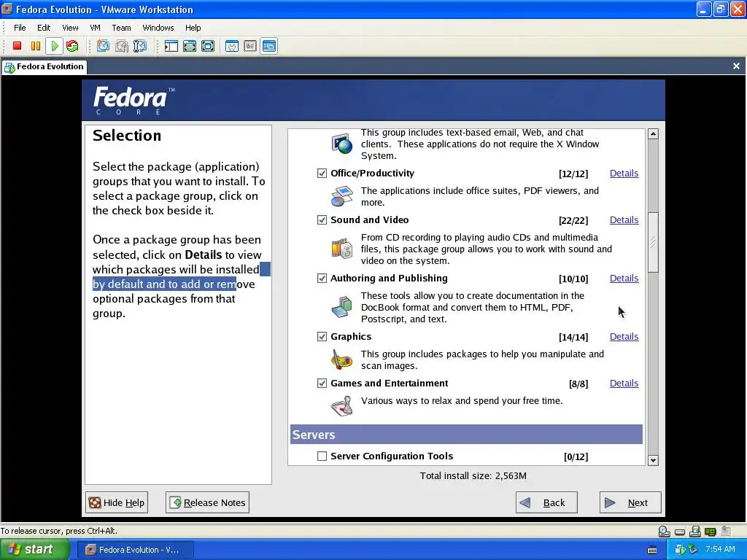747x560 pixels.
Task: Select the console view toolbar icon
Action: pos(269,46)
